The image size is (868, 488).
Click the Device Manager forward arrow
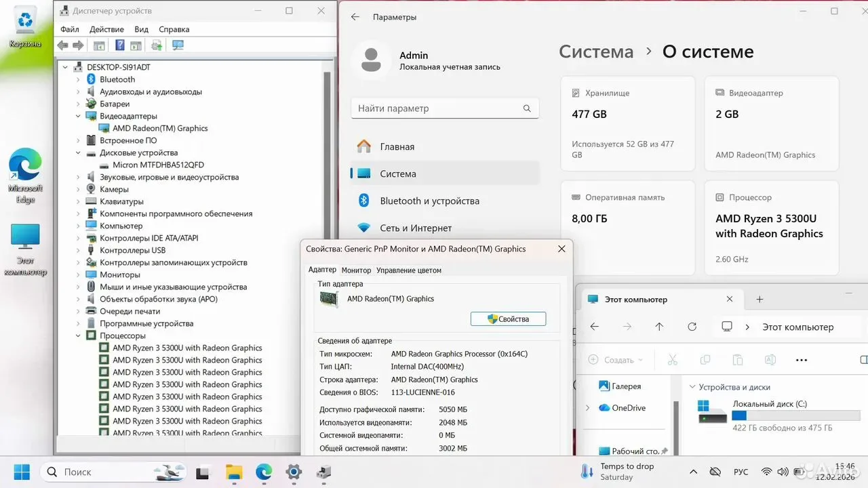[x=78, y=45]
